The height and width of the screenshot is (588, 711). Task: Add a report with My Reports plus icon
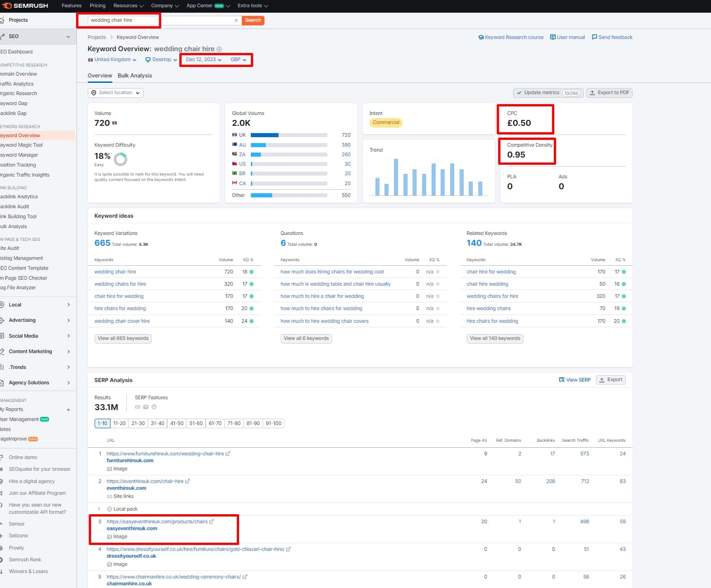pyautogui.click(x=68, y=410)
